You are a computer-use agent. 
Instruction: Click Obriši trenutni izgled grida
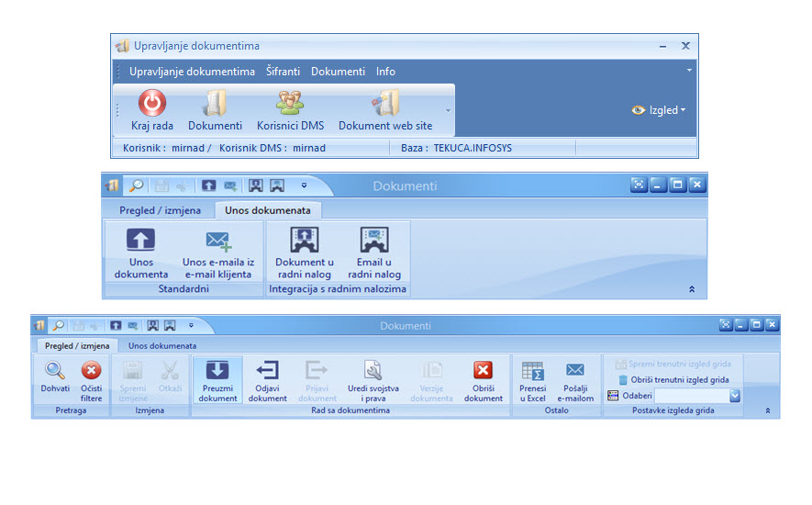pos(673,379)
